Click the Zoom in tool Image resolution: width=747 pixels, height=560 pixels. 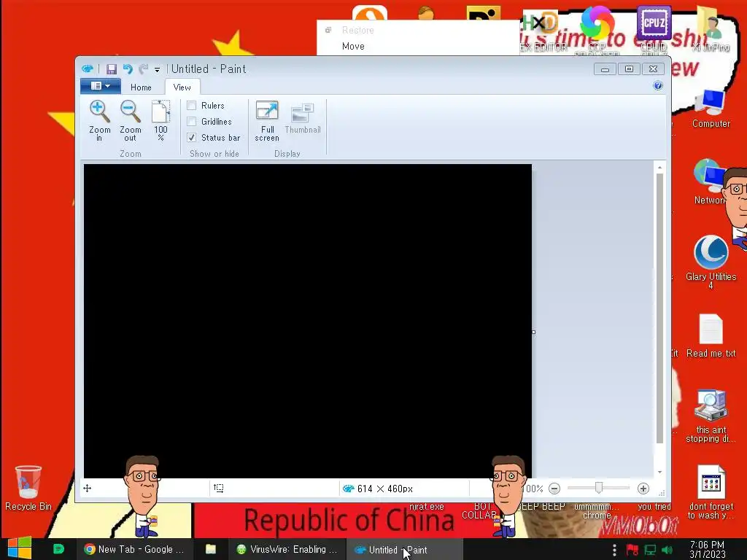tap(99, 120)
